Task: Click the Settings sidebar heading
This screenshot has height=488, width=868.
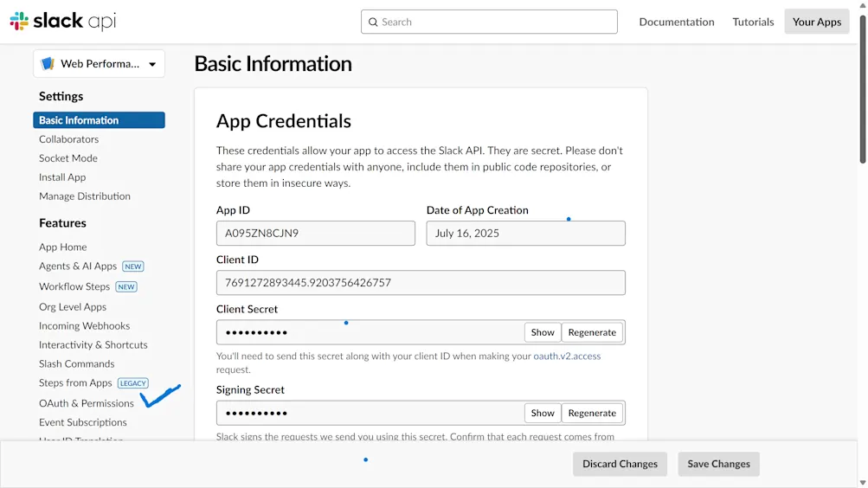Action: click(x=61, y=96)
